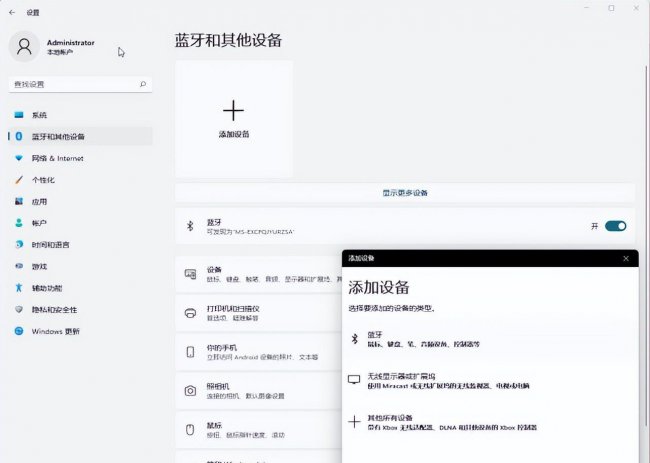The width and height of the screenshot is (650, 463).
Task: Click the 帐户 person icon
Action: pyautogui.click(x=19, y=223)
